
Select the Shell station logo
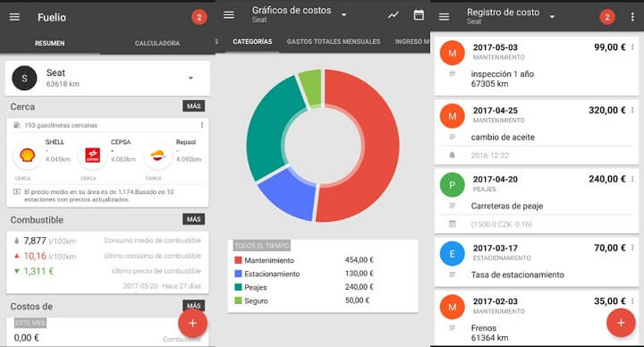tap(27, 156)
